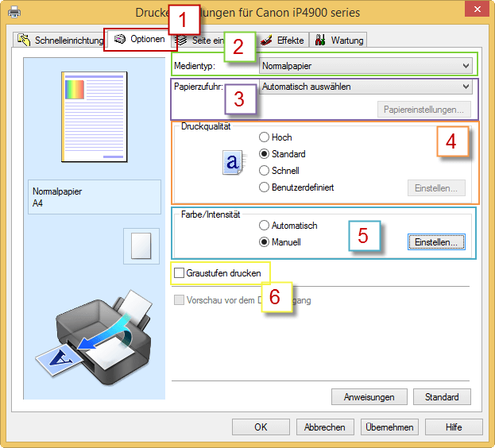Click the Abbrechen button

[325, 427]
